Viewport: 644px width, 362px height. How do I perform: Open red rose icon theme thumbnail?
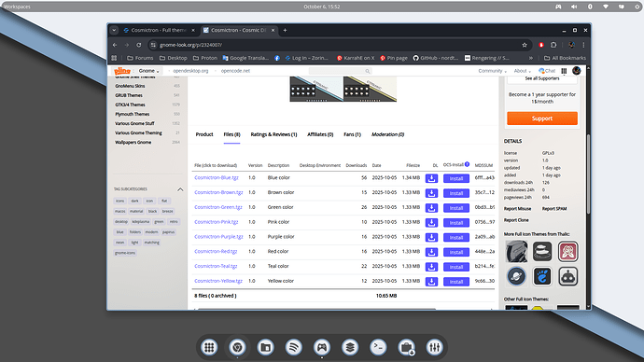(x=567, y=251)
